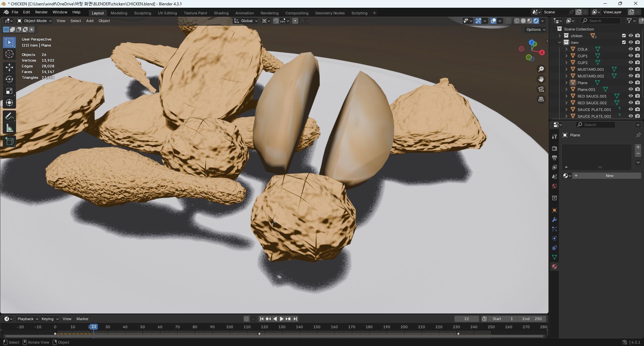Screen dimensions: 644x346
Task: Switch to the Sculpting workspace tab
Action: 143,13
